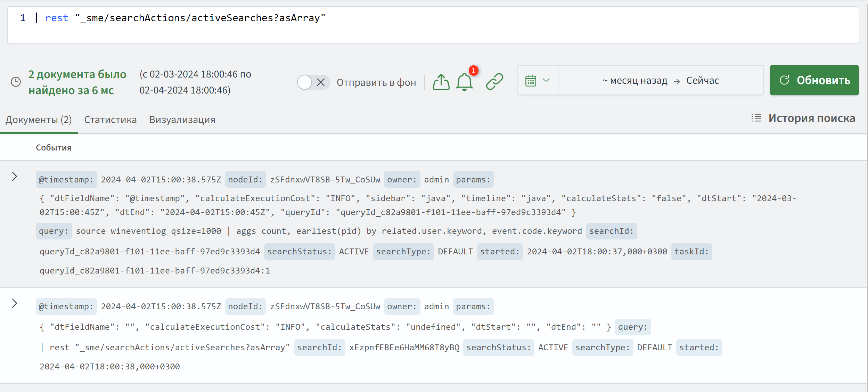Click taskId value ending in '3393d4:1'
The image size is (868, 392).
tap(155, 271)
